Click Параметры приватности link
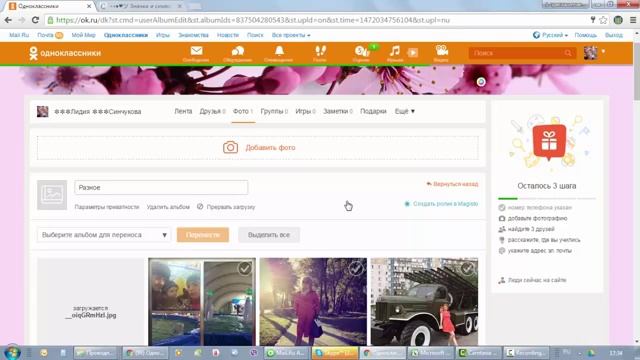Viewport: 640px width, 360px height. (x=107, y=207)
